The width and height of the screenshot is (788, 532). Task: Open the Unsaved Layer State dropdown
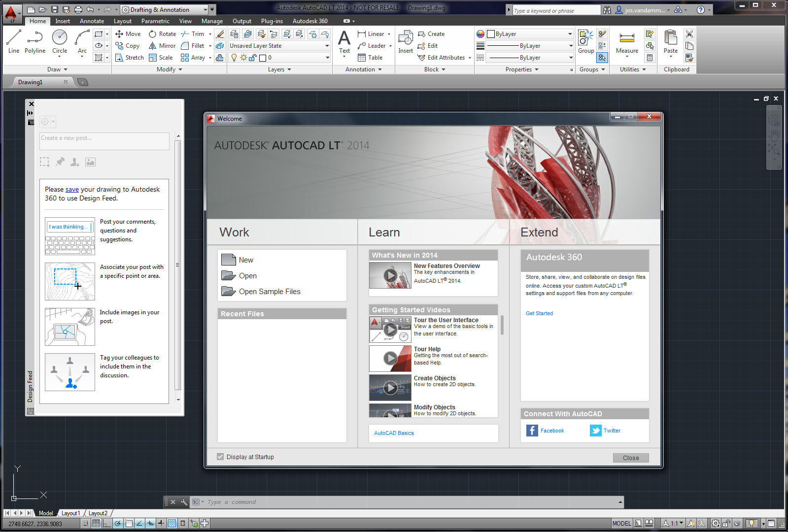[x=279, y=46]
